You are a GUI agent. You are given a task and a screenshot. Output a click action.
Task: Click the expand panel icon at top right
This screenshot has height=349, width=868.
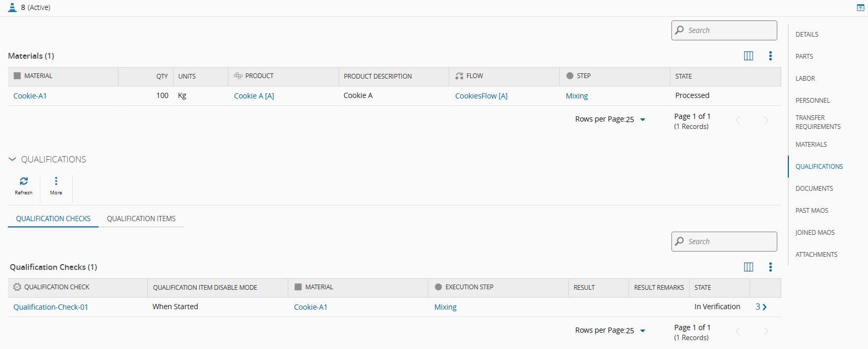[860, 7]
